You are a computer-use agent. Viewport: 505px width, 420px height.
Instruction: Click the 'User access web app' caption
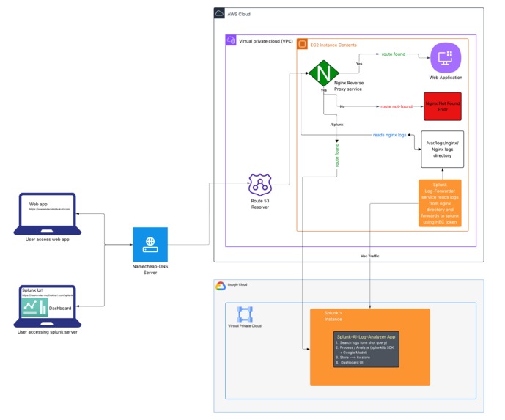tap(48, 239)
